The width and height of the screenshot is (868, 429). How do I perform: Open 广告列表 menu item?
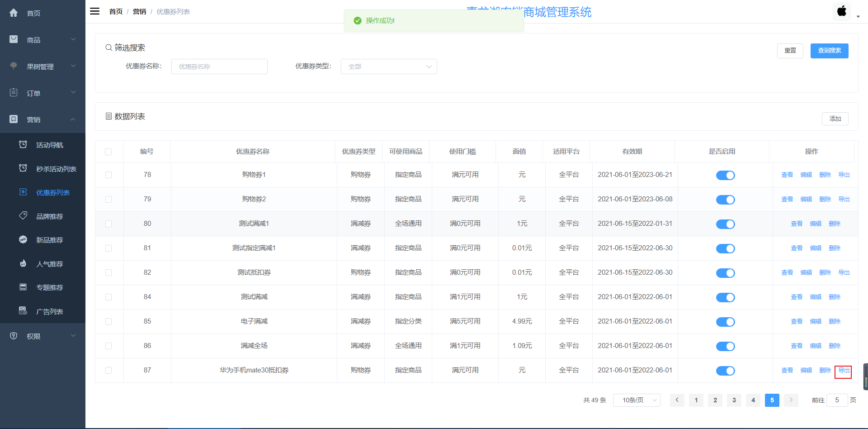(42, 311)
